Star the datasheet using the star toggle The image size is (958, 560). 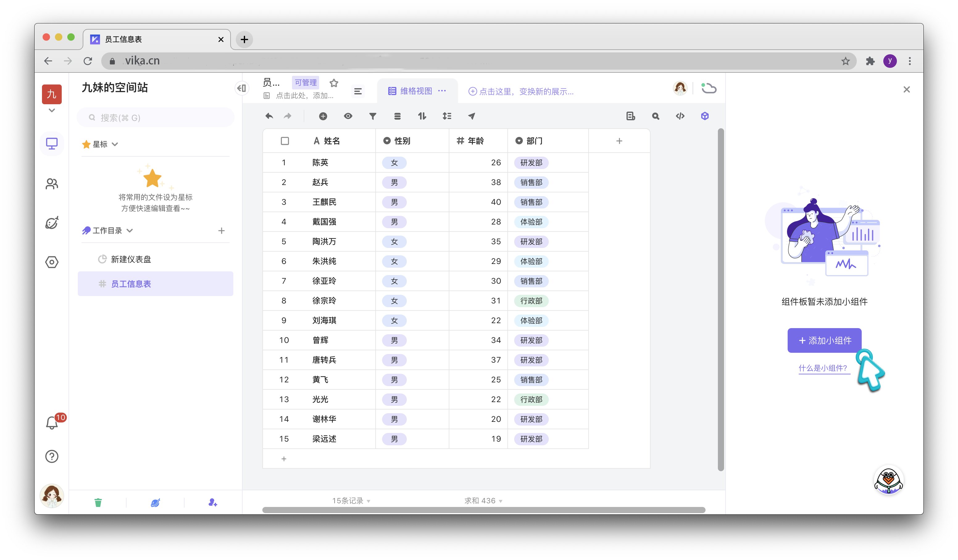tap(334, 83)
